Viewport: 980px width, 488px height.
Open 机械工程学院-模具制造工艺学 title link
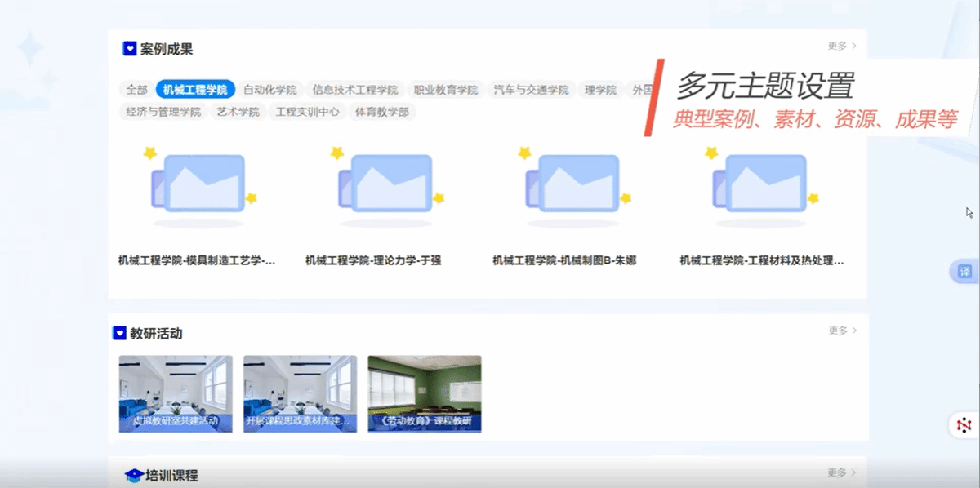pyautogui.click(x=197, y=261)
